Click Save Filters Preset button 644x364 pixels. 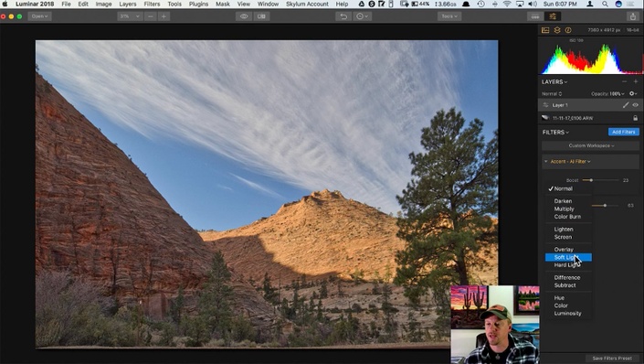pos(611,359)
